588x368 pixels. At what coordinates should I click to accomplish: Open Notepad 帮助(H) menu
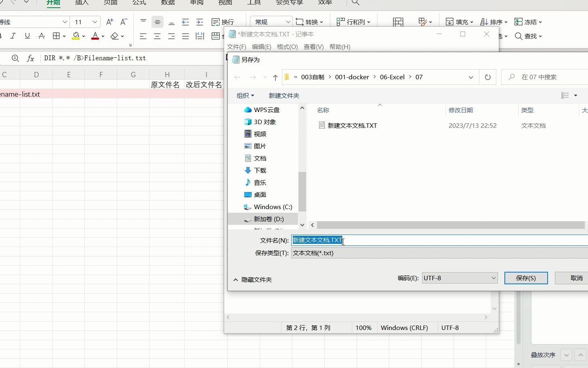coord(340,47)
